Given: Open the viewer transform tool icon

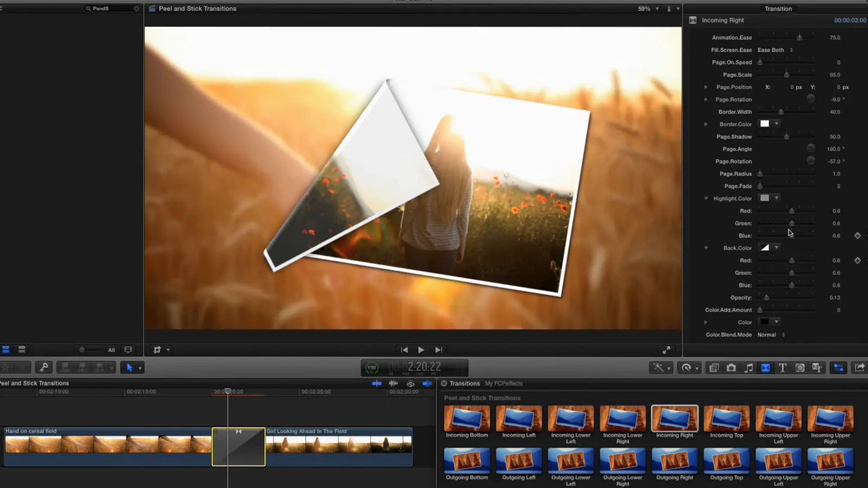Looking at the screenshot, I should click(x=157, y=350).
